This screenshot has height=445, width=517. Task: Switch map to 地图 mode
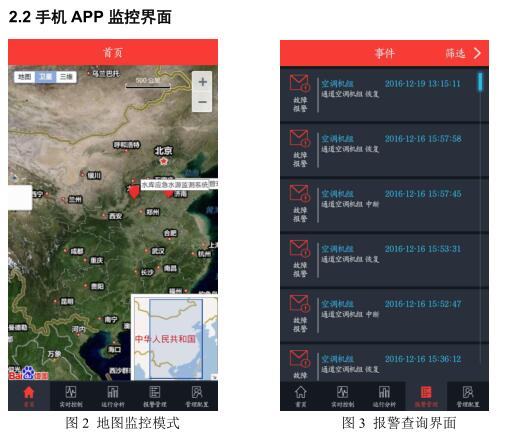(x=24, y=77)
